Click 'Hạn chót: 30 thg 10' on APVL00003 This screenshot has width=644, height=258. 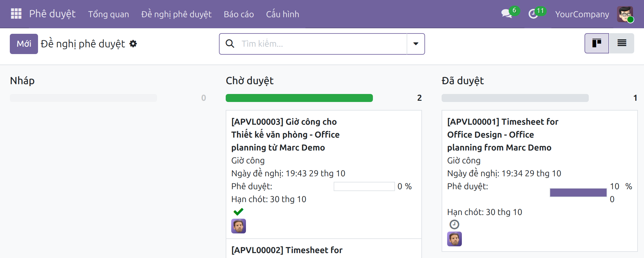(269, 199)
